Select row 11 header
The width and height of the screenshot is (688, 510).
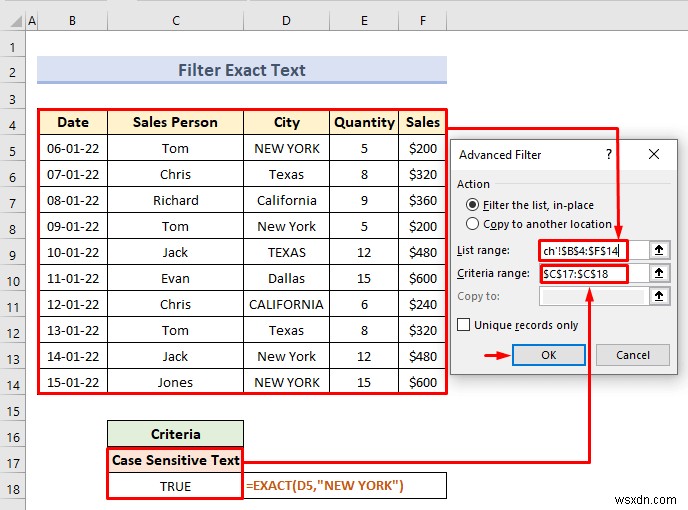point(12,307)
